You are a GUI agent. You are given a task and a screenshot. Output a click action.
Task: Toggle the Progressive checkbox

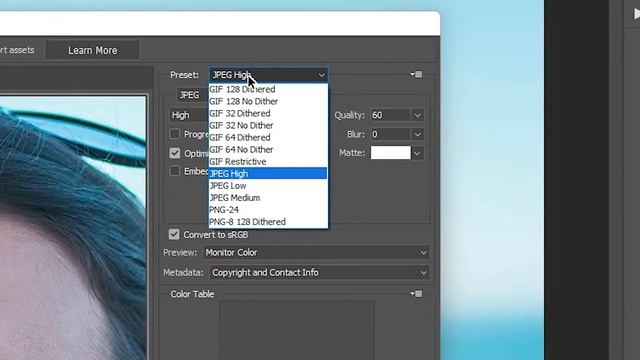coord(175,134)
